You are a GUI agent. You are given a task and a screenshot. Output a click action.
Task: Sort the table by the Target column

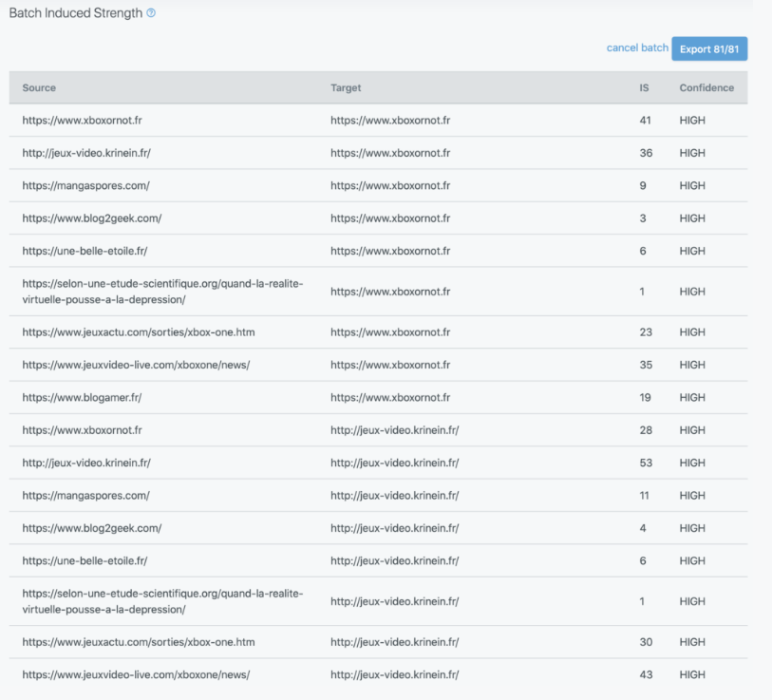click(346, 87)
